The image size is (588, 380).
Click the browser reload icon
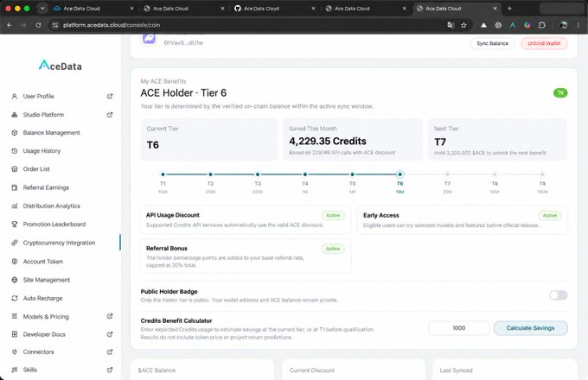point(38,25)
